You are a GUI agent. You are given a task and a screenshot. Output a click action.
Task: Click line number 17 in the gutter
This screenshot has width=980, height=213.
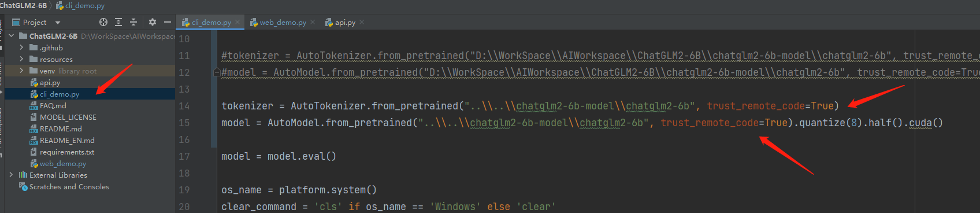click(x=184, y=156)
